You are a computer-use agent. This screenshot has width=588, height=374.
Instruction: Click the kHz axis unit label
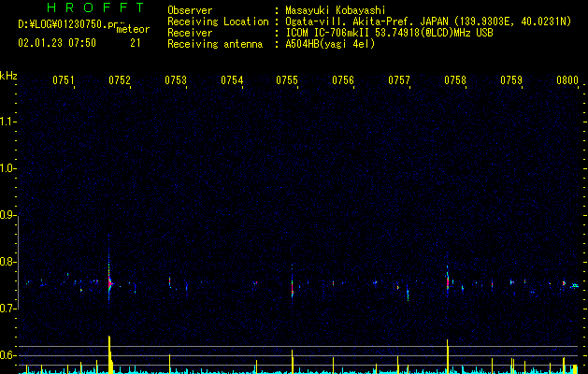click(x=8, y=76)
